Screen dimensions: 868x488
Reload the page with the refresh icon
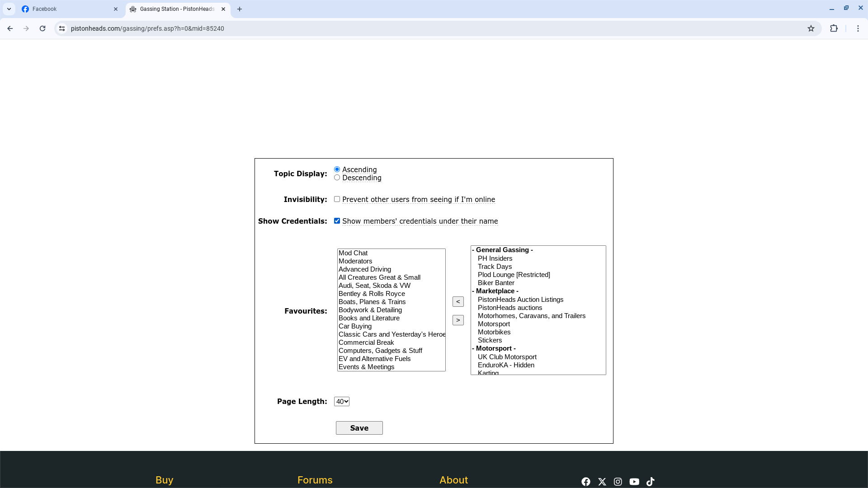pyautogui.click(x=42, y=28)
